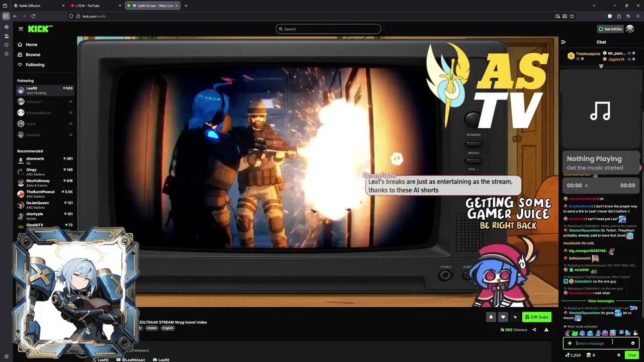
Task: Open recommended channel TheBurntPeanut
Action: [45, 194]
